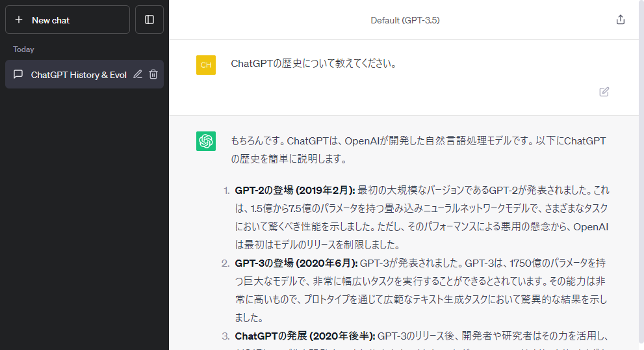Share the chat via the upload icon
Screen dimensions: 644x350
(x=620, y=20)
